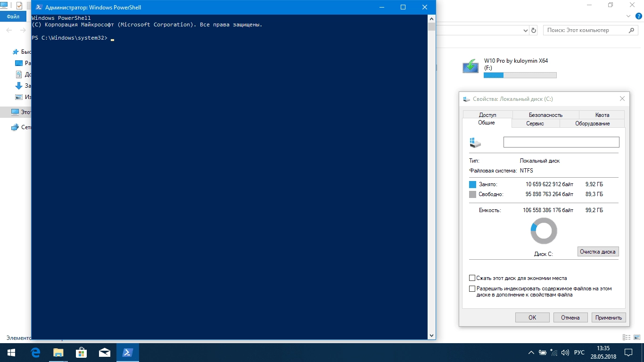The image size is (644, 362).
Task: Close the disk properties dialog
Action: (x=622, y=99)
